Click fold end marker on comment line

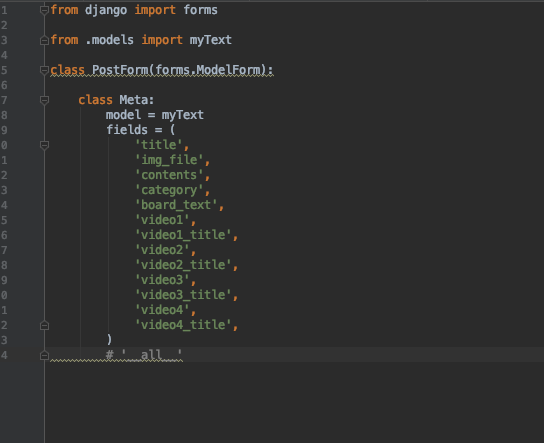(x=44, y=356)
